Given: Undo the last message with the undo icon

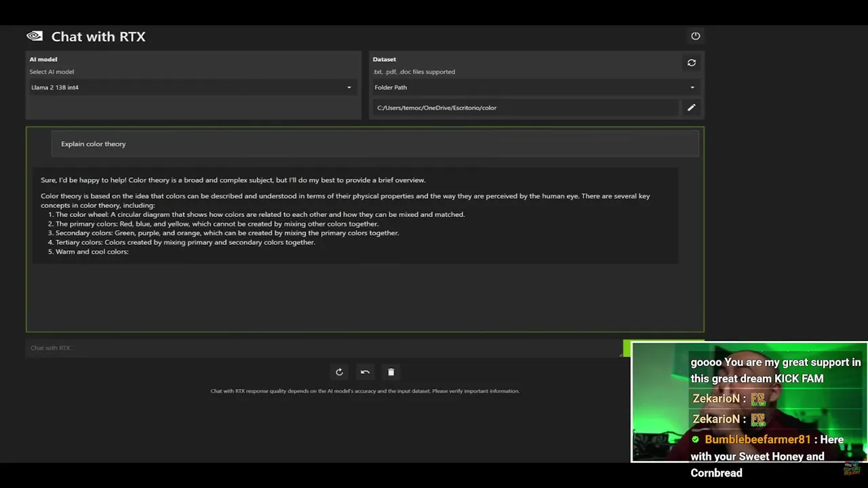Looking at the screenshot, I should coord(365,371).
